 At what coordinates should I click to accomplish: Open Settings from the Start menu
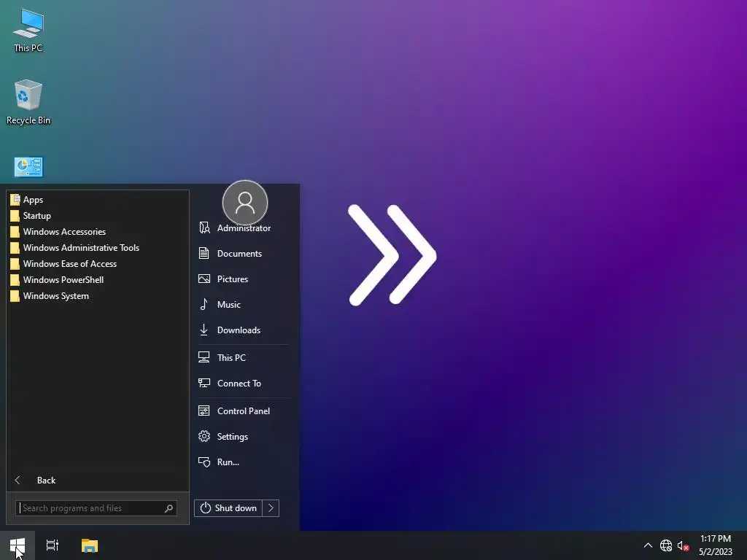click(242, 437)
